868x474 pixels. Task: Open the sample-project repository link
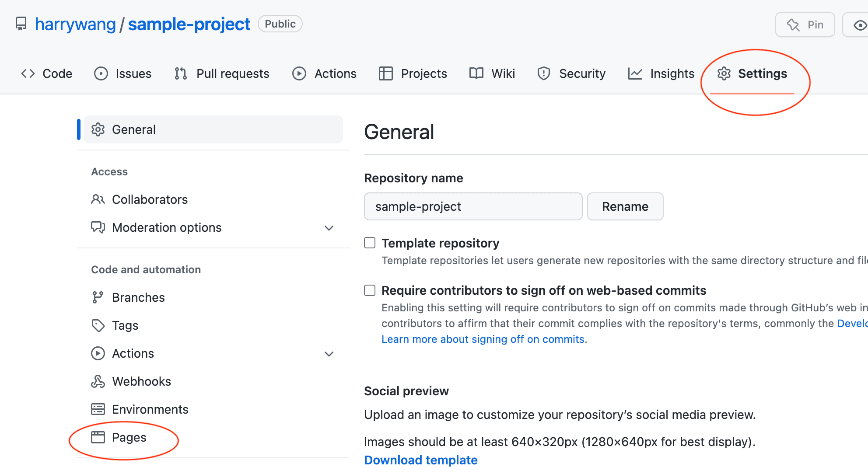pos(189,24)
